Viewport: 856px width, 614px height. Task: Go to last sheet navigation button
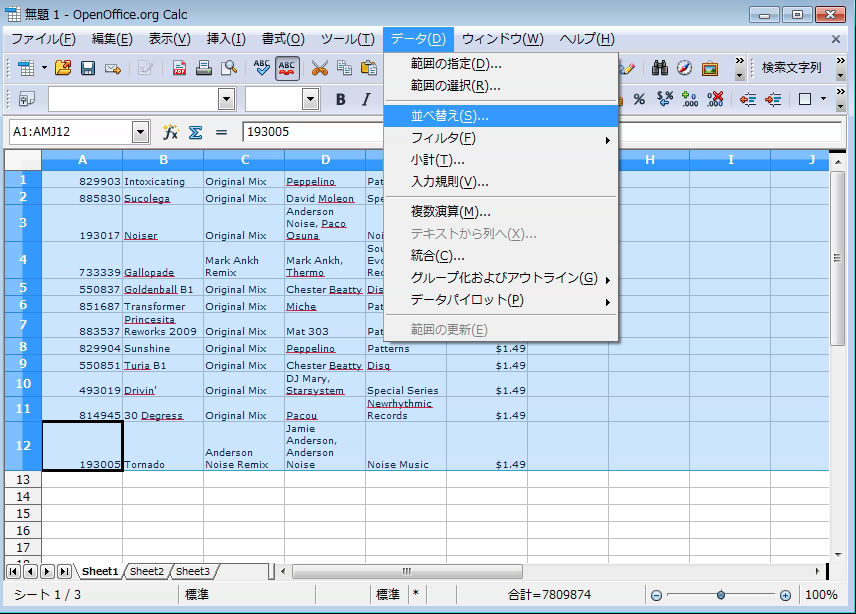[64, 571]
